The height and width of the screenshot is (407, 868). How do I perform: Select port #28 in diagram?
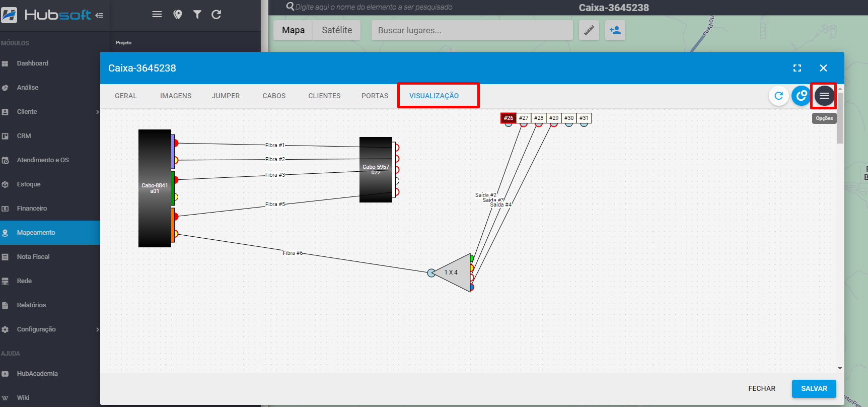539,118
